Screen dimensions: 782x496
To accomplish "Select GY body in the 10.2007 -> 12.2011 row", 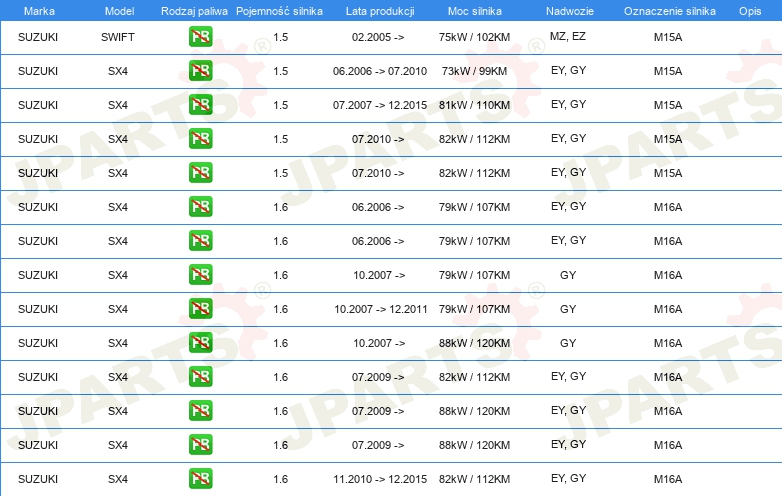I will tap(568, 309).
